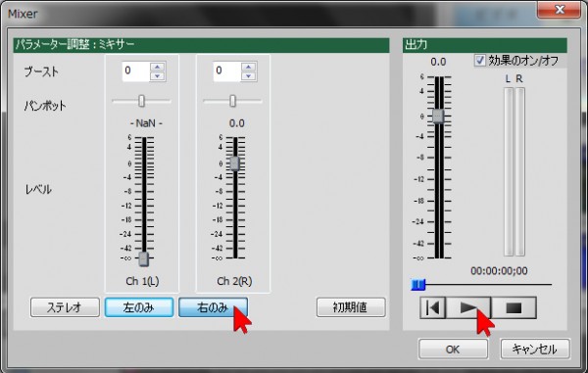Viewport: 588px width, 373px height.
Task: Start playback with the play button
Action: (x=468, y=307)
